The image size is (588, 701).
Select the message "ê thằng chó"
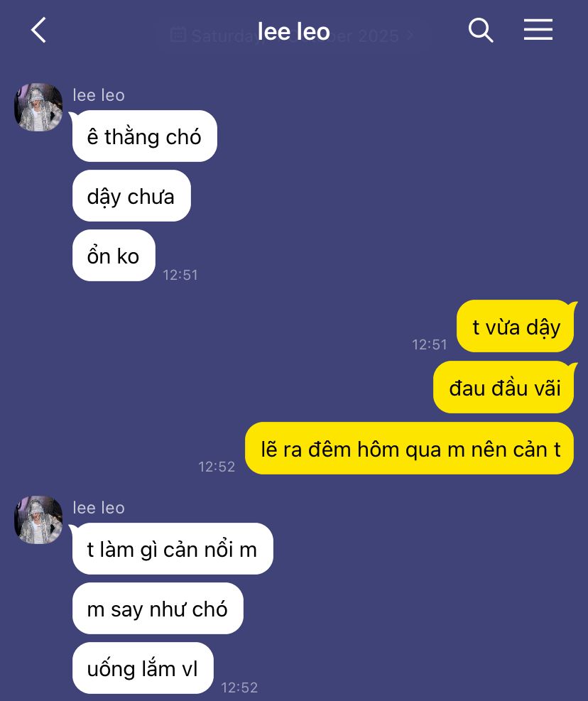coord(144,136)
